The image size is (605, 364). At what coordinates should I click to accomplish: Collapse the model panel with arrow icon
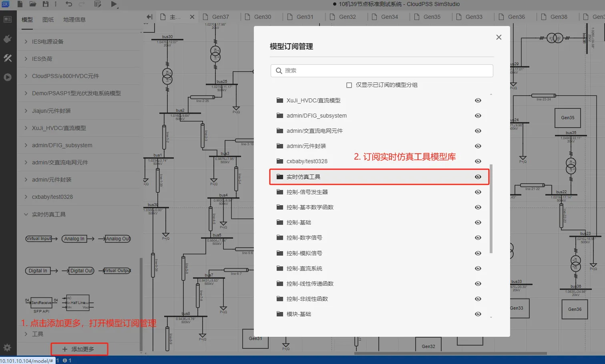(x=149, y=17)
